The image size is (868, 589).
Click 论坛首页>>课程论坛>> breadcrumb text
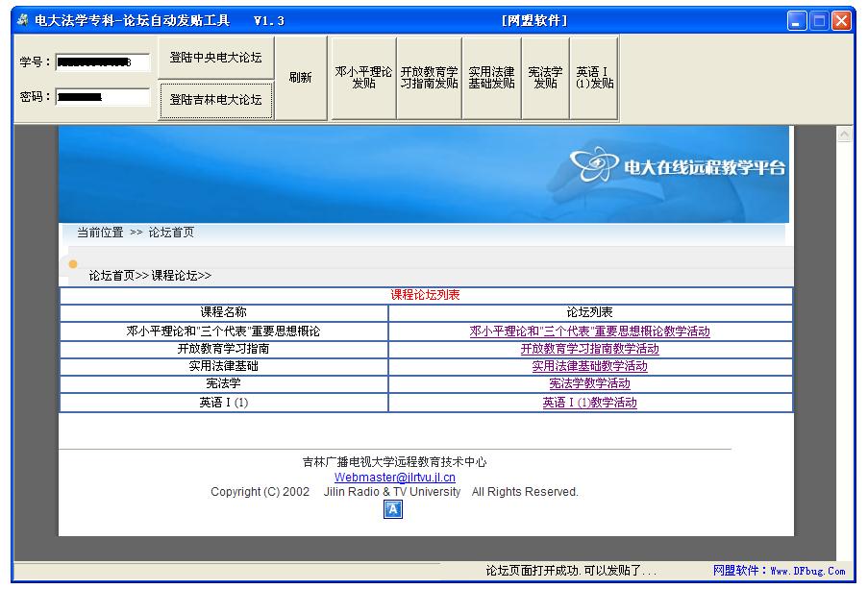point(150,275)
